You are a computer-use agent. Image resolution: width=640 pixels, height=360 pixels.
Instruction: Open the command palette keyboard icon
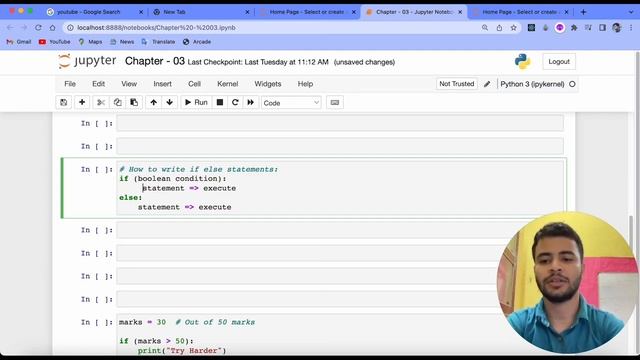[x=335, y=102]
